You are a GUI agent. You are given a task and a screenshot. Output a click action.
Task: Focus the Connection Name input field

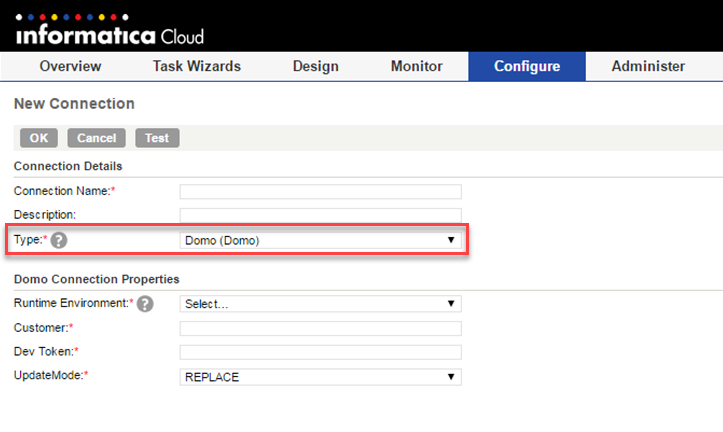(320, 192)
